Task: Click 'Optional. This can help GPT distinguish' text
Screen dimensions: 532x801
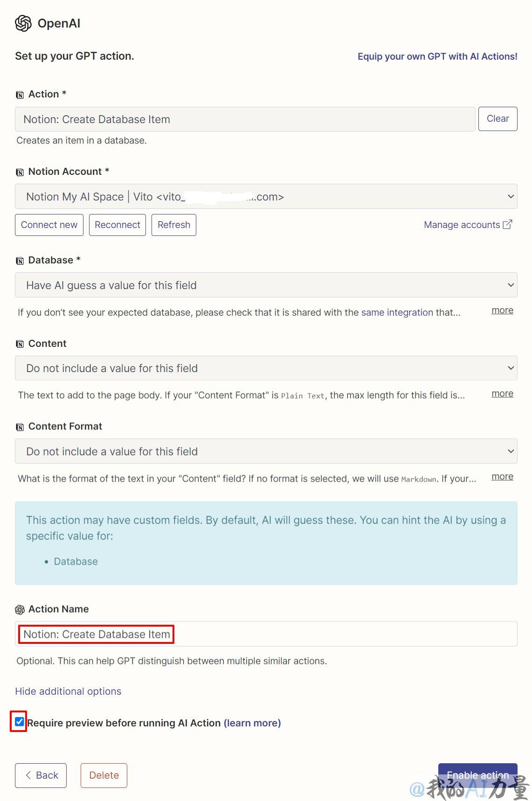Action: 172,661
